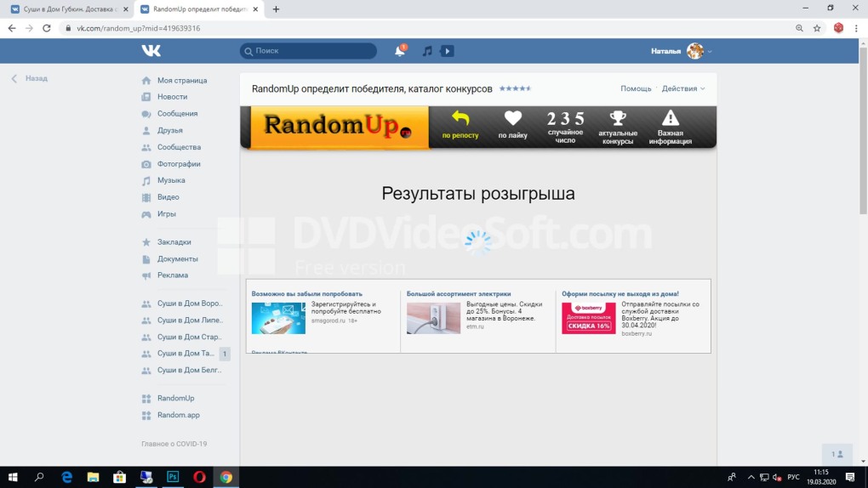Open Суши в Дом Липе.. community
The height and width of the screenshot is (488, 868).
point(189,321)
